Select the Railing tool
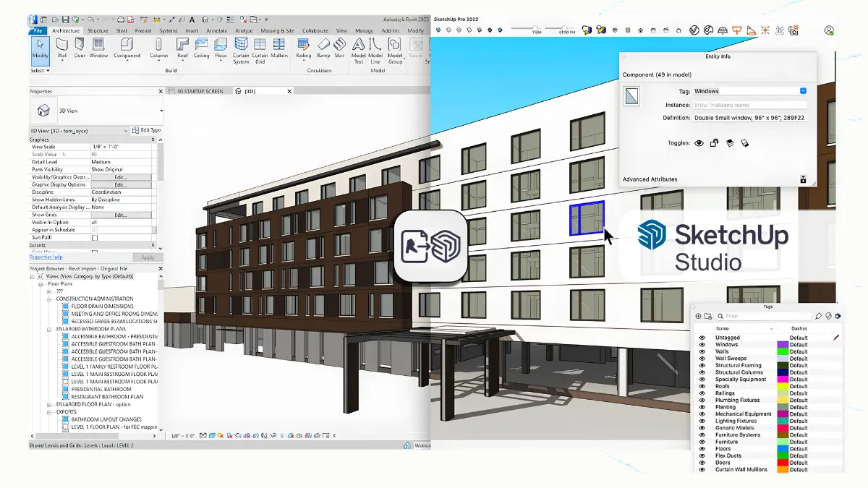Image resolution: width=868 pixels, height=488 pixels. (x=304, y=48)
